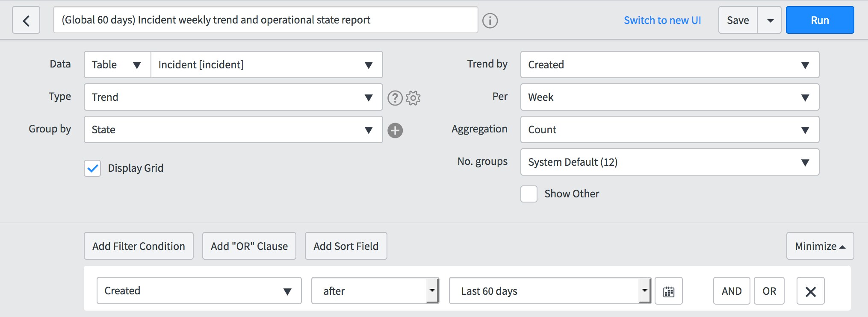Click the Save button

[738, 20]
